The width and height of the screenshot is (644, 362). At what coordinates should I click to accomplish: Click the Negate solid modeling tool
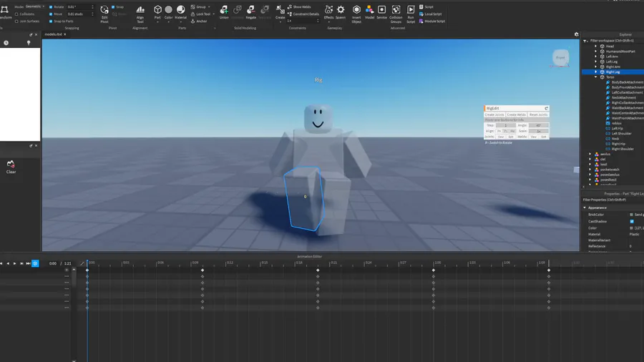click(251, 12)
